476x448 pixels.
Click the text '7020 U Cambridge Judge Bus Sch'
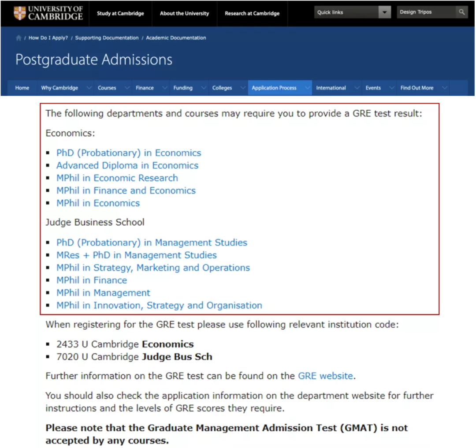(x=134, y=357)
